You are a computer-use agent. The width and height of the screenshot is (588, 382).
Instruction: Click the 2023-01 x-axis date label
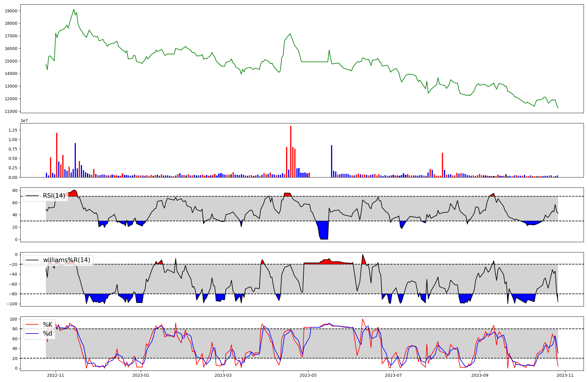[x=141, y=375]
